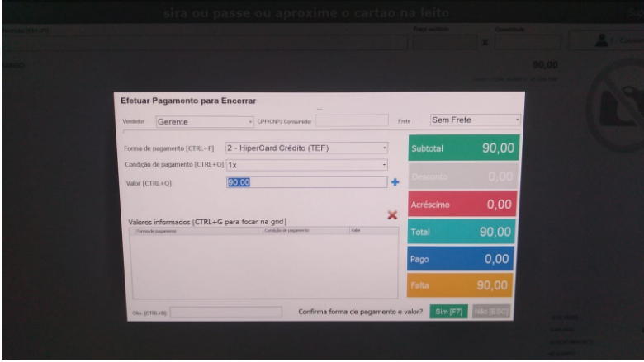
Task: Click the Forma de pagamento grid column header
Action: click(198, 231)
